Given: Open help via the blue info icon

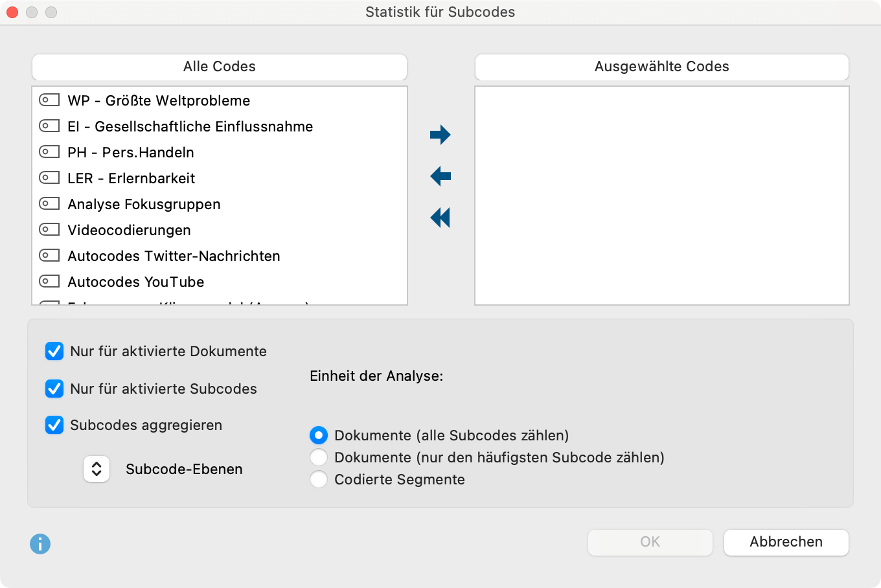Looking at the screenshot, I should click(40, 544).
